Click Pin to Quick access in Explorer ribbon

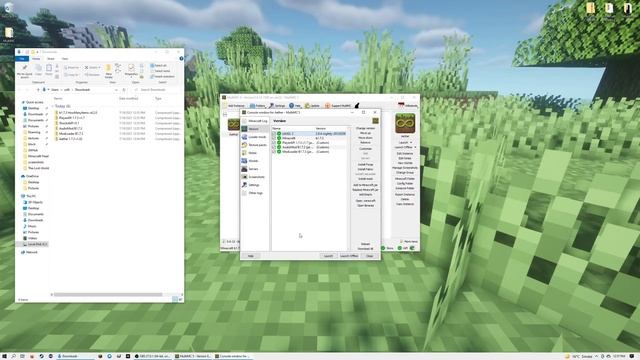click(24, 71)
